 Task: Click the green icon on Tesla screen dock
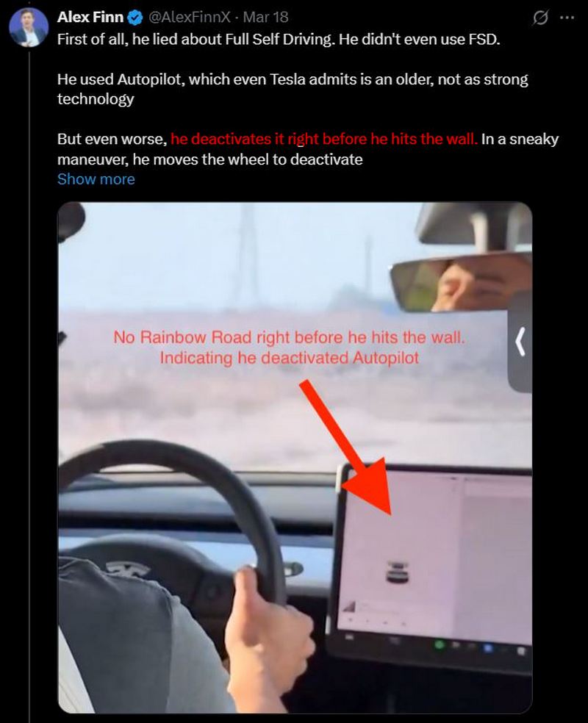tap(440, 644)
